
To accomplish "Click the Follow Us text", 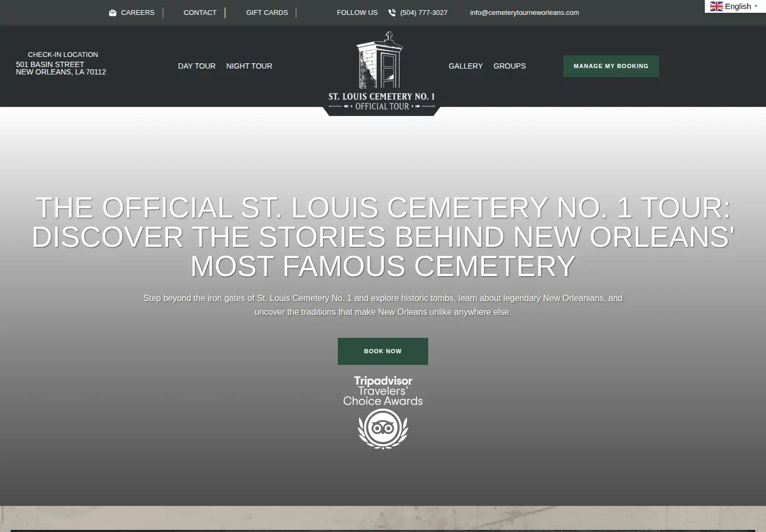I will pyautogui.click(x=357, y=13).
